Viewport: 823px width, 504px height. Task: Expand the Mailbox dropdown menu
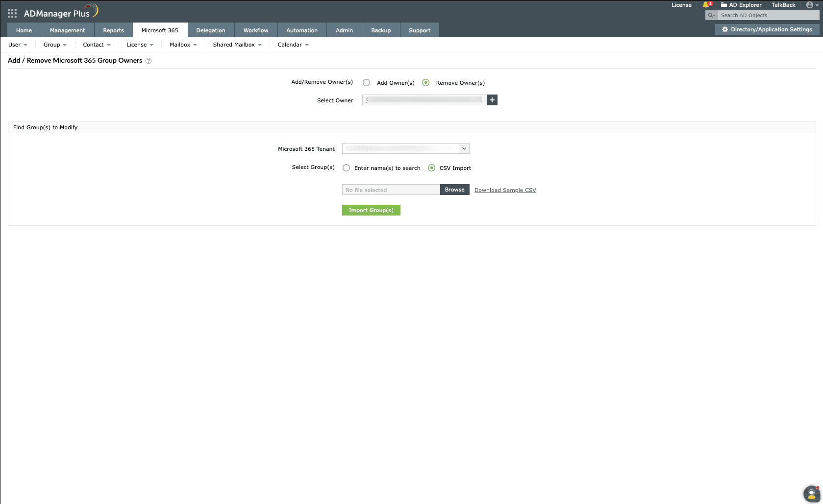[183, 45]
